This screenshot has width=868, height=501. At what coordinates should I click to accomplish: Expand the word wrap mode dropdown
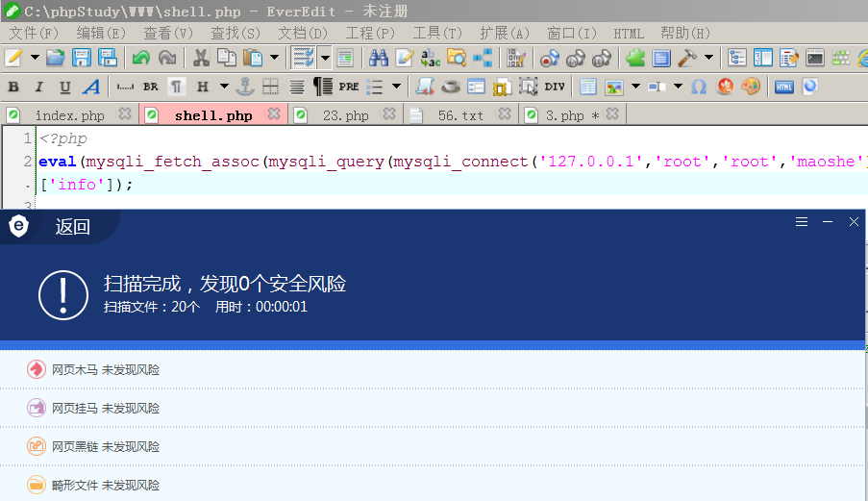(325, 58)
